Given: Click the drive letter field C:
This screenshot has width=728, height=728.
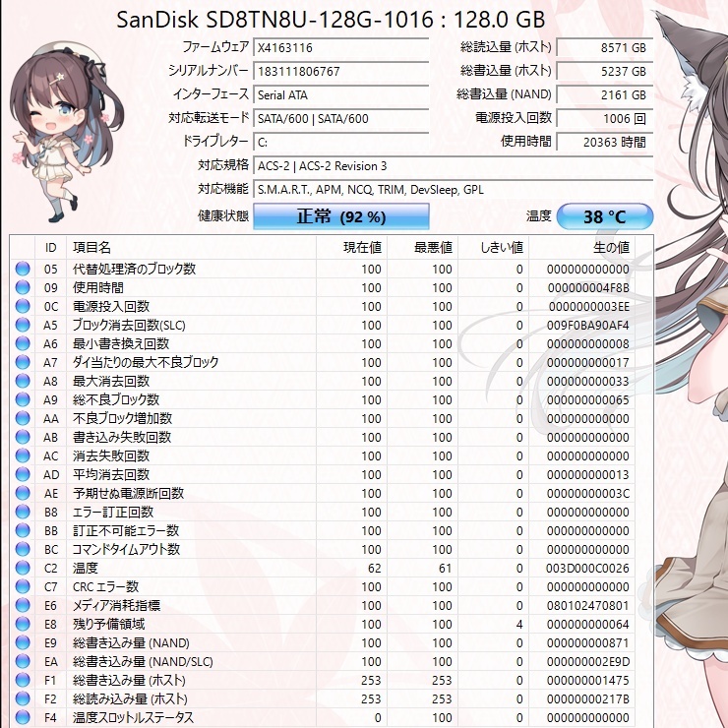Looking at the screenshot, I should point(341,142).
